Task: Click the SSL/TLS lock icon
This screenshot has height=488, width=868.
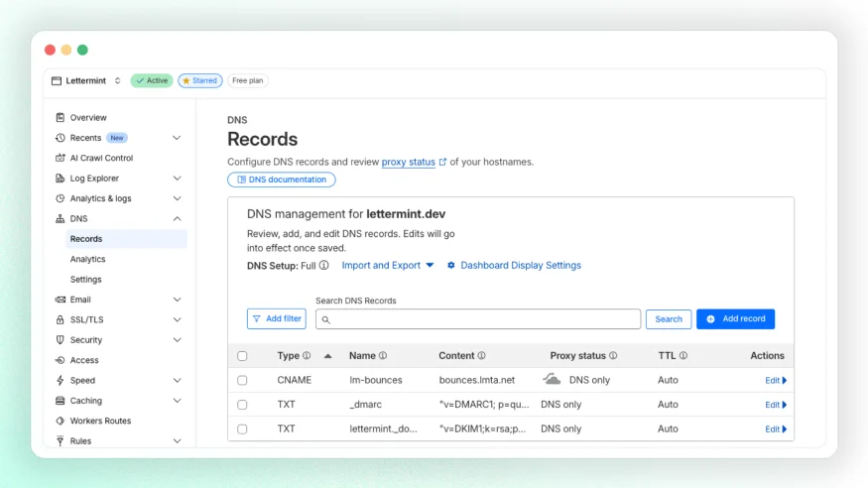Action: 60,319
